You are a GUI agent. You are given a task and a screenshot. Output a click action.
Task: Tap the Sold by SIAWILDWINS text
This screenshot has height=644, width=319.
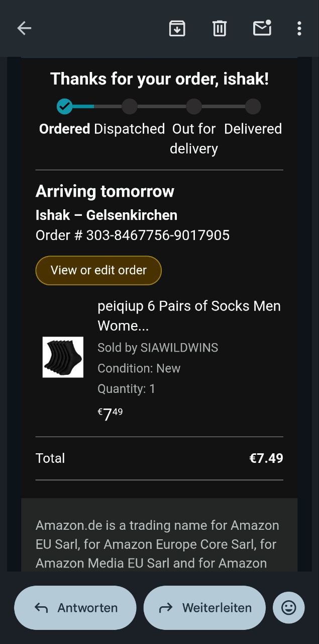click(x=158, y=348)
